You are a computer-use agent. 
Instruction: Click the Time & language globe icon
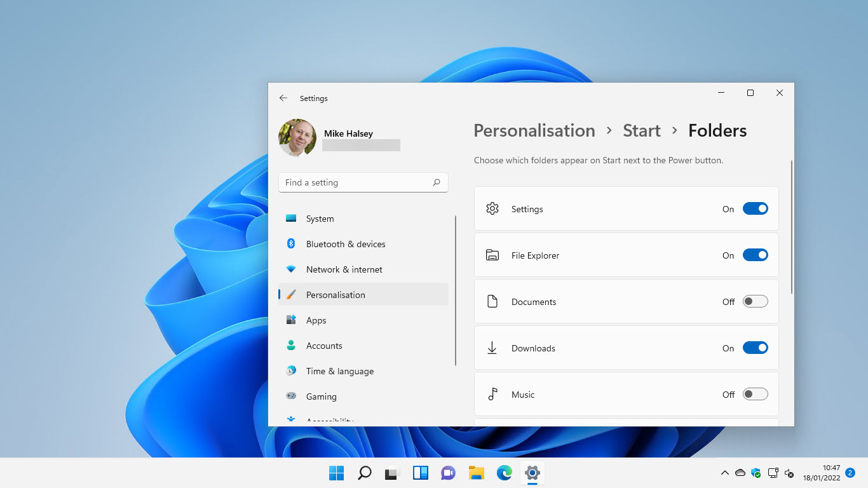coord(291,371)
